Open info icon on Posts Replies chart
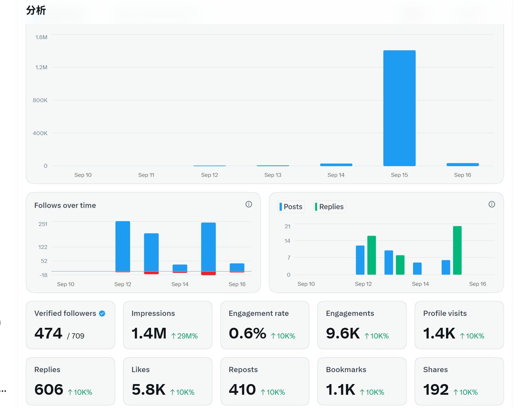 click(x=492, y=204)
